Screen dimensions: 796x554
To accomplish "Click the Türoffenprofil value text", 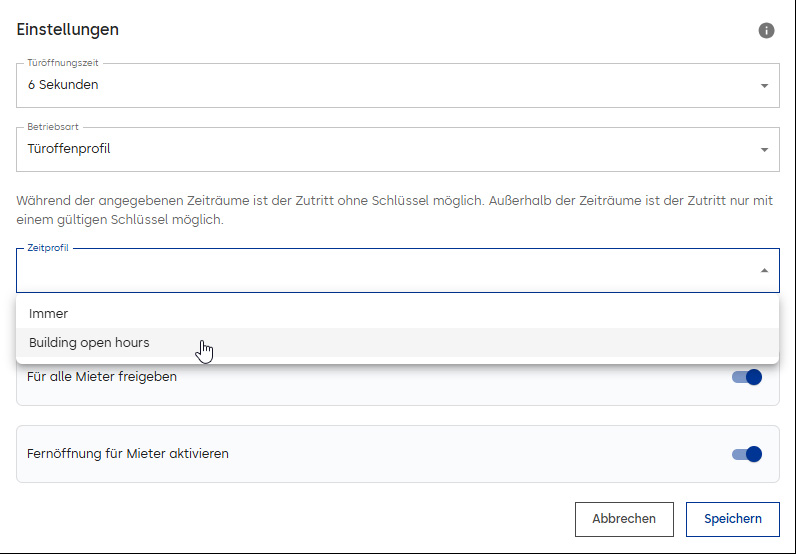I will pos(69,149).
